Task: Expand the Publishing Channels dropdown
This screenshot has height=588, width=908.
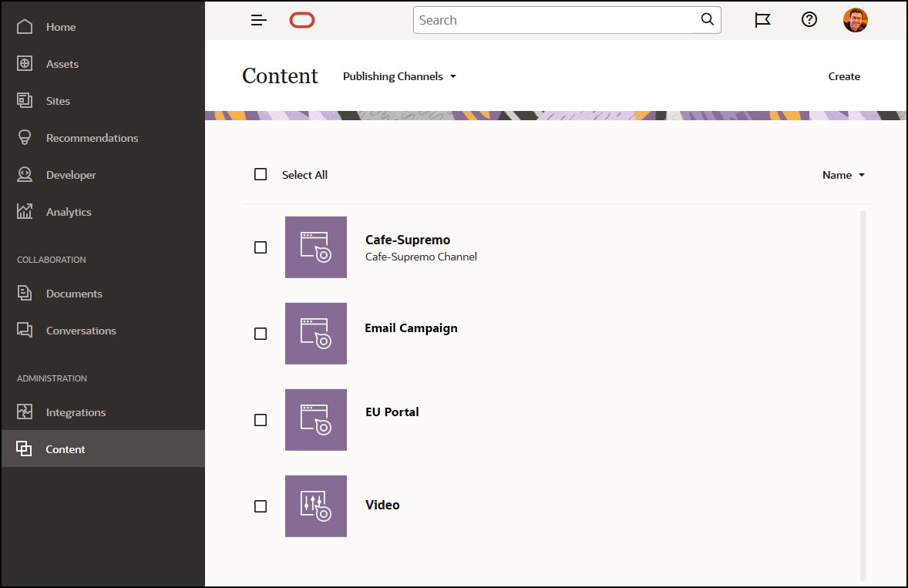Action: [x=399, y=76]
